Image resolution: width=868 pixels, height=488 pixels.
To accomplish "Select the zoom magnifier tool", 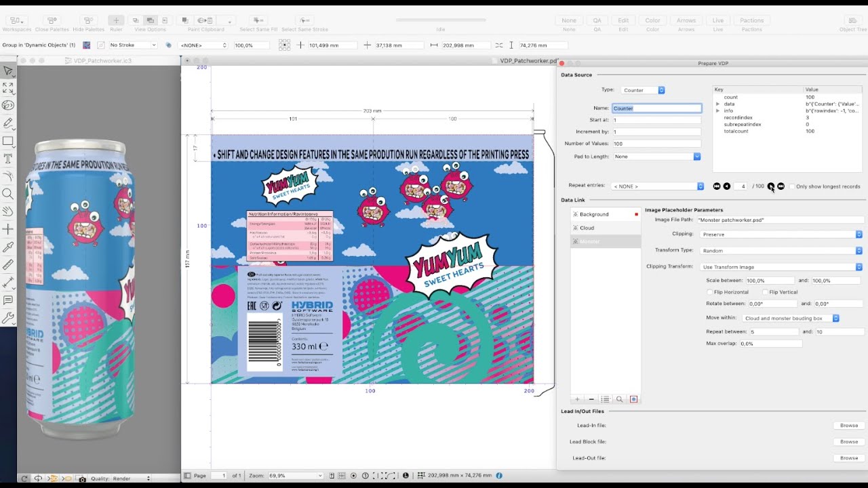I will tap(8, 194).
